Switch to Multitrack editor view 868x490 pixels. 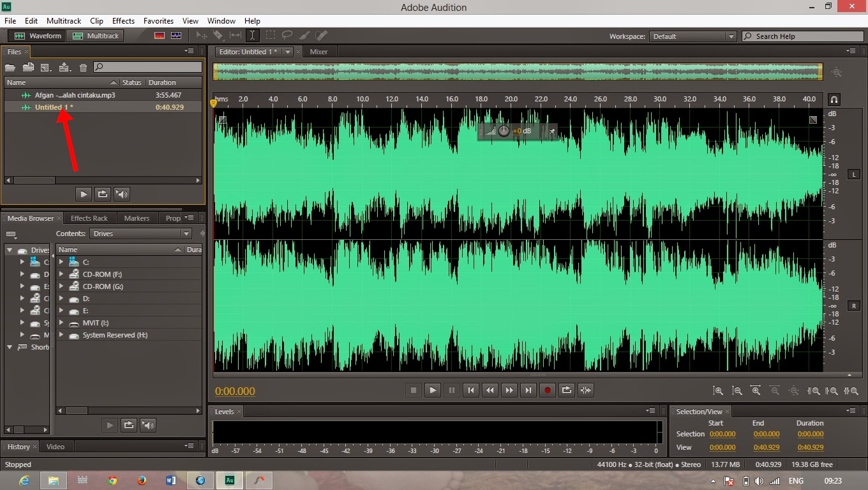[x=96, y=36]
